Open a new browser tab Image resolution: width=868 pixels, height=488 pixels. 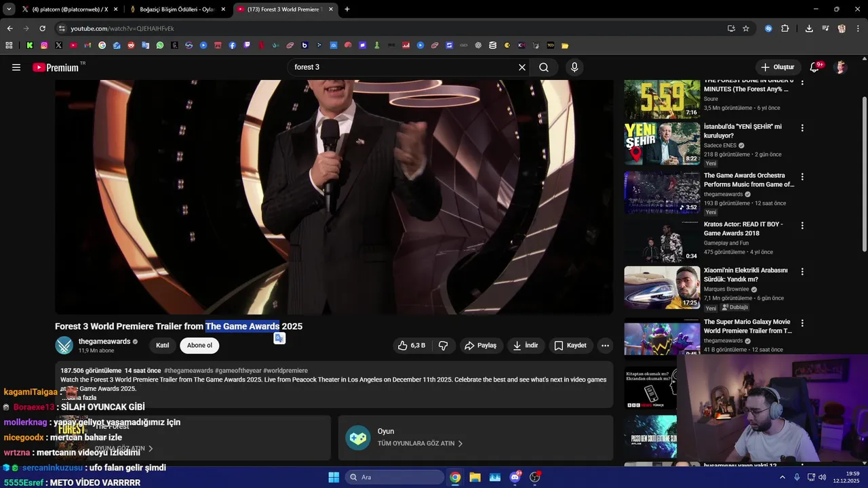pos(347,9)
